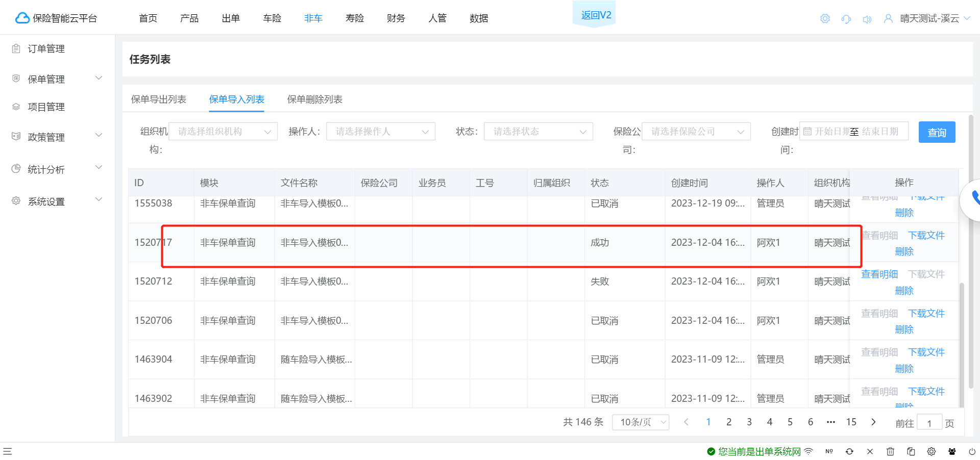
Task: Click 下载文件 for row 1463904
Action: click(926, 352)
